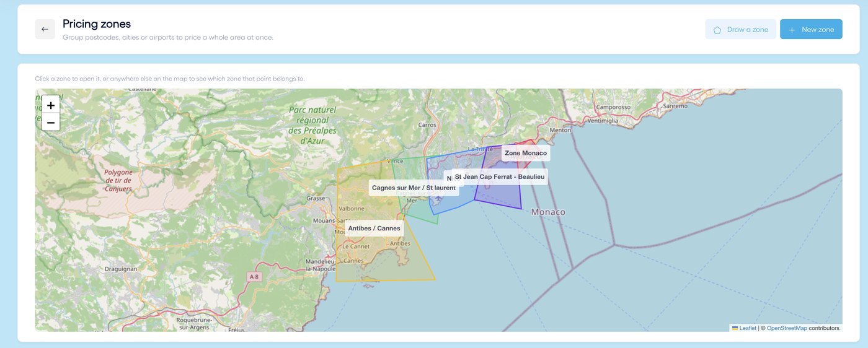Image resolution: width=868 pixels, height=348 pixels.
Task: Click the Carros town label
Action: coord(428,124)
